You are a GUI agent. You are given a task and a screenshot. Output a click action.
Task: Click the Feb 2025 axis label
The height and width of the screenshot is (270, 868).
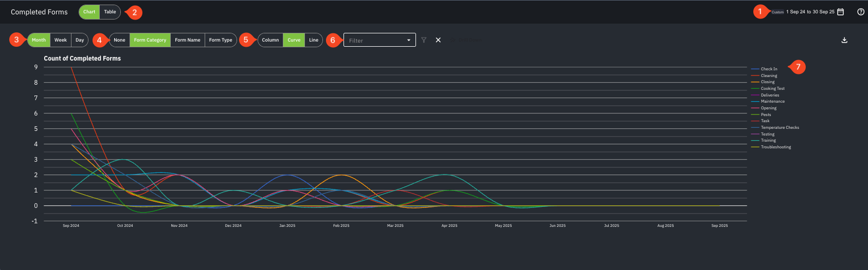click(341, 225)
